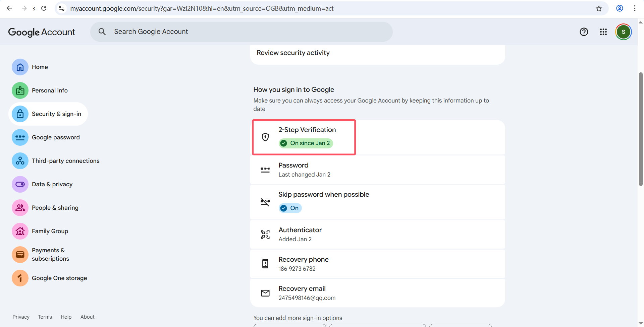Click the Google password sidebar icon
Viewport: 644px width, 327px height.
(x=20, y=137)
